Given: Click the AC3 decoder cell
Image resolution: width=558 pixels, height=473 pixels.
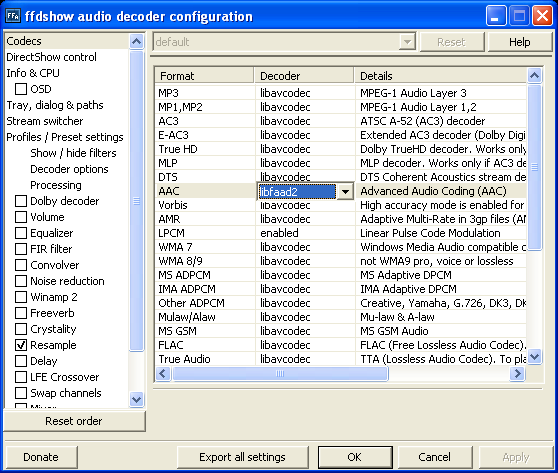Looking at the screenshot, I should [305, 121].
